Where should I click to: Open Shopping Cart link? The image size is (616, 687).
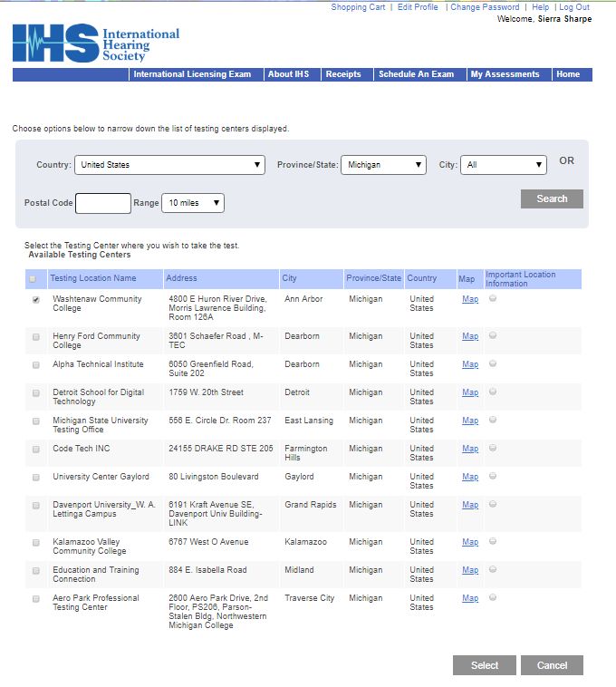pyautogui.click(x=358, y=7)
